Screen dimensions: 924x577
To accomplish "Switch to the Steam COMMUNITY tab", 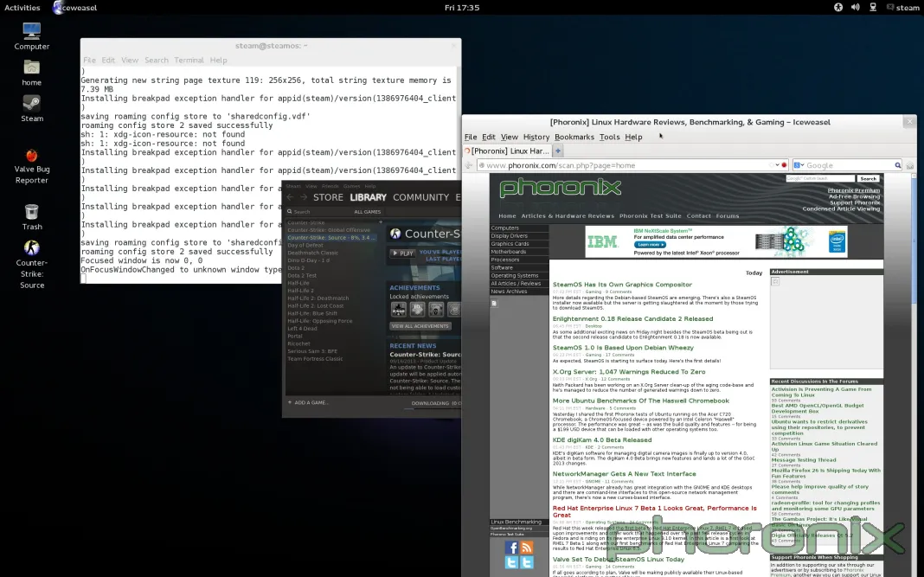I will pyautogui.click(x=420, y=197).
